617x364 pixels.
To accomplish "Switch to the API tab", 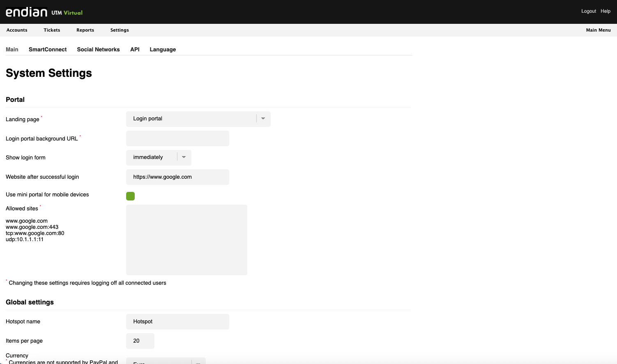I will click(135, 49).
